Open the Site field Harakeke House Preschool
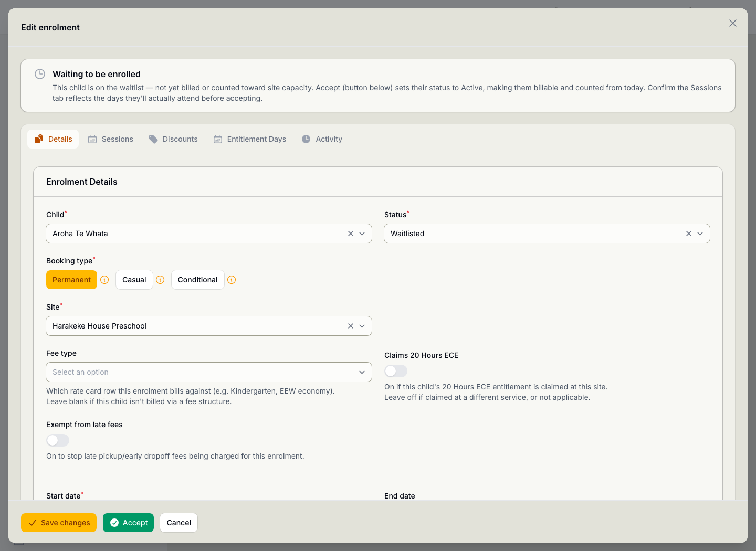756x551 pixels. (x=209, y=326)
